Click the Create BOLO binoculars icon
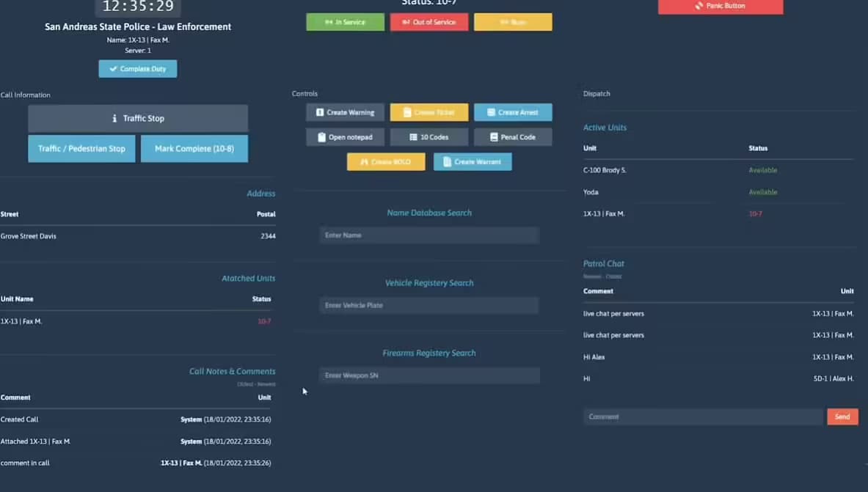The height and width of the screenshot is (492, 868). pos(364,162)
